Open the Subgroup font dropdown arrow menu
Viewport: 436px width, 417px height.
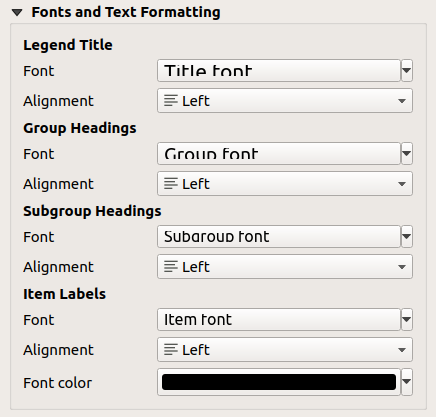(407, 236)
